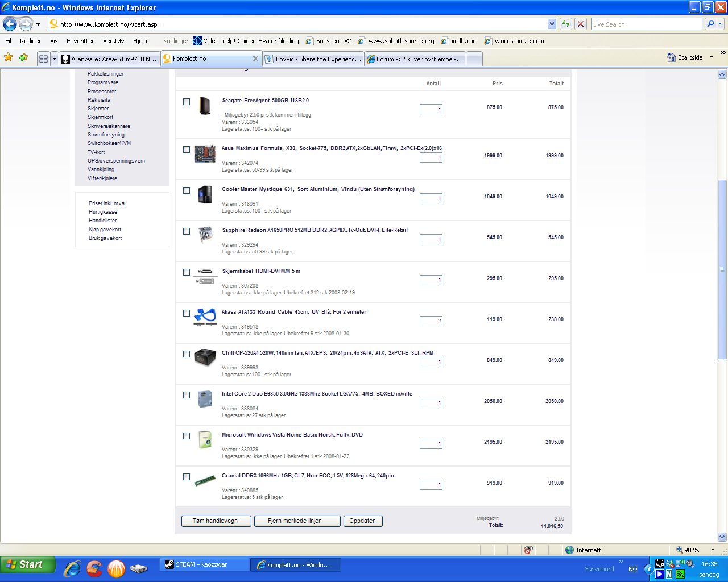
Task: Show the tab list dropdown
Action: 55,59
